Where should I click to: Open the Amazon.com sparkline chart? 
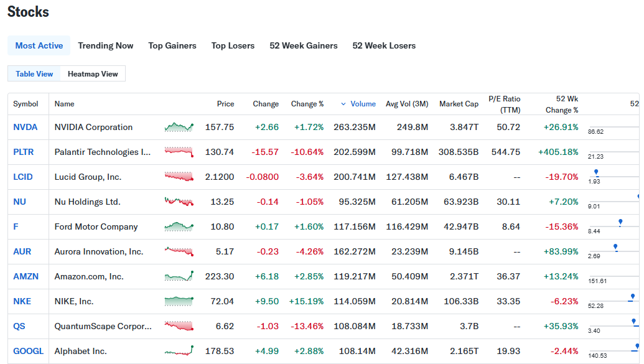click(x=179, y=276)
